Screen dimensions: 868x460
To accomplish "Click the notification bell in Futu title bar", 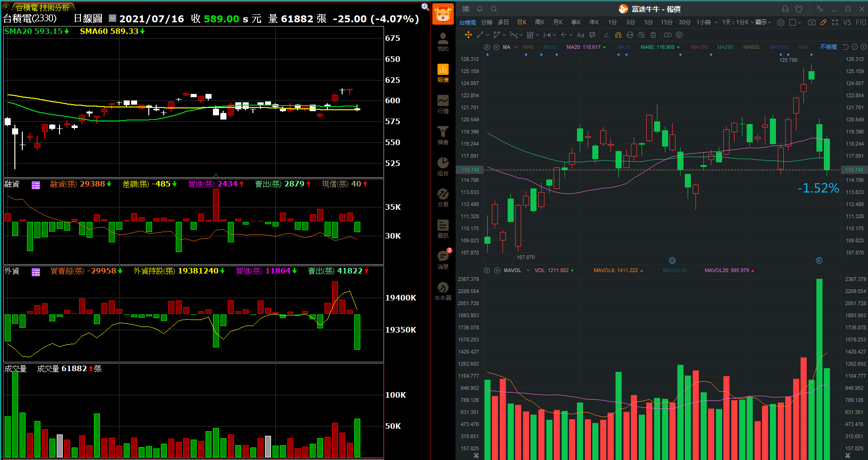I will click(x=480, y=9).
